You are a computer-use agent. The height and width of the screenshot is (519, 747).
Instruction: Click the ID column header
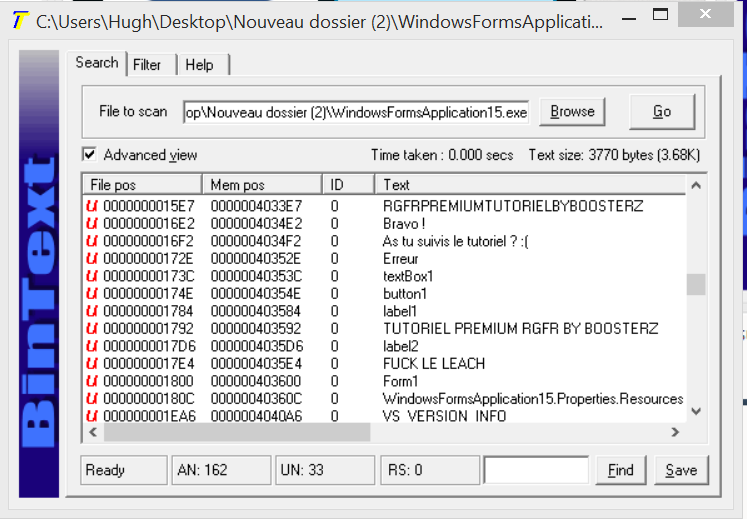(x=349, y=184)
